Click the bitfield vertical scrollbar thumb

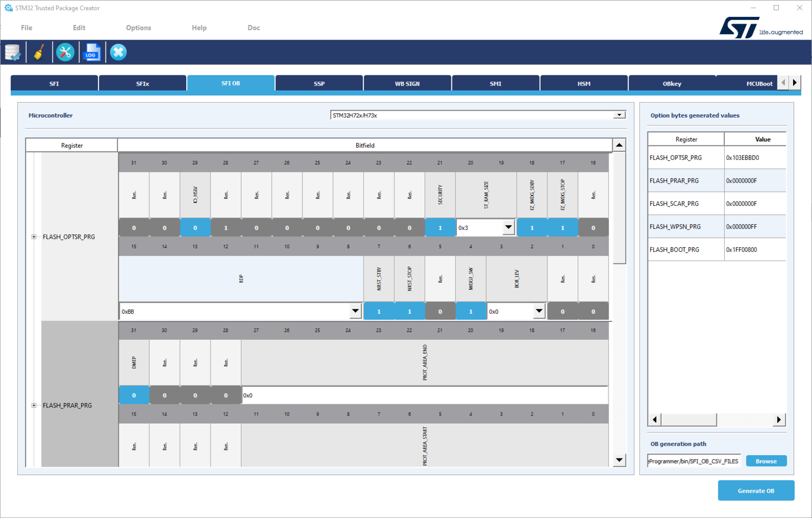(619, 208)
